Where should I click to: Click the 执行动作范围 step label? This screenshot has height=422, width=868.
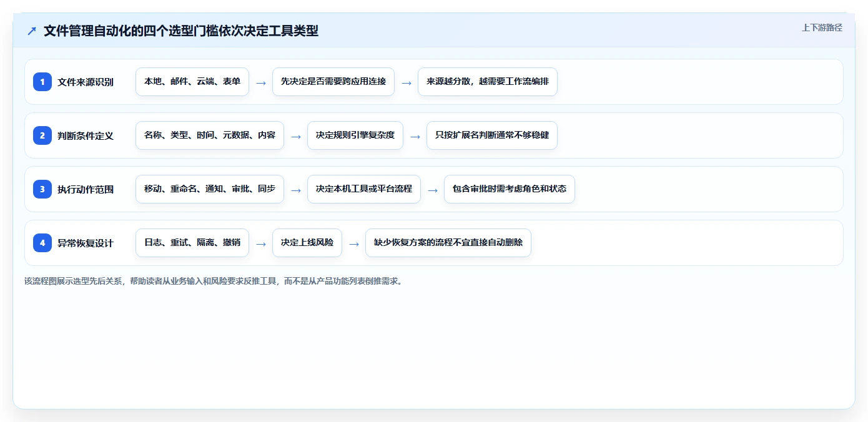(x=86, y=189)
